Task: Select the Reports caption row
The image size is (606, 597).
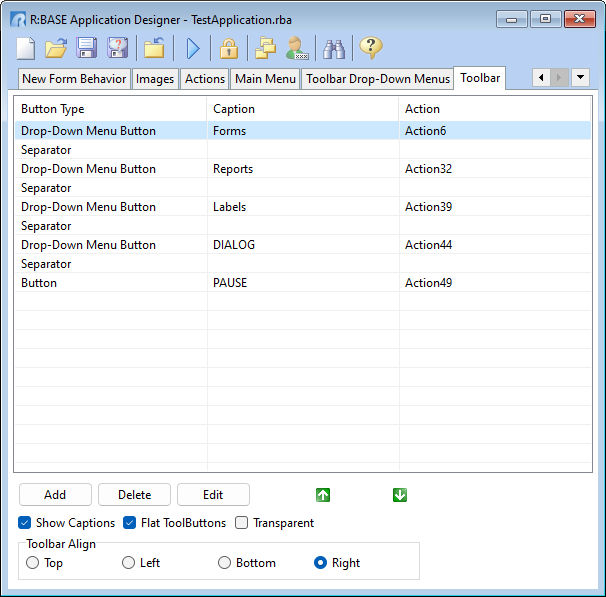Action: [x=303, y=169]
